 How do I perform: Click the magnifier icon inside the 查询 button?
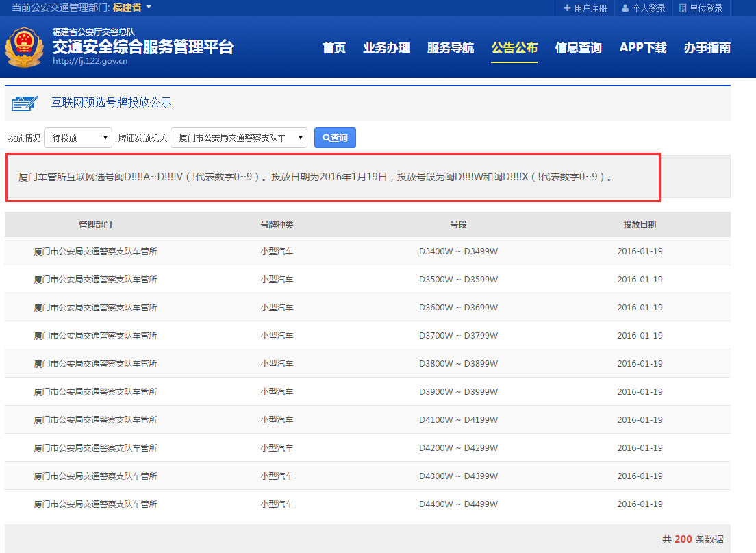[325, 137]
